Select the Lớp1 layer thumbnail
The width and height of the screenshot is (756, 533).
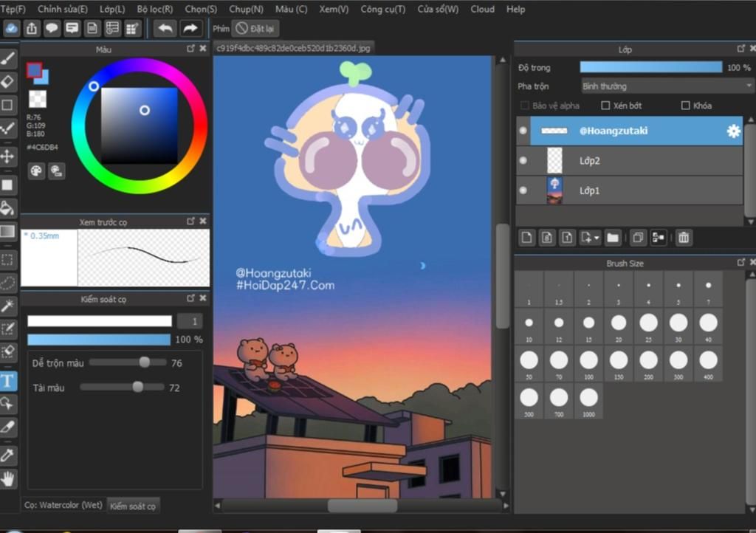click(x=554, y=190)
